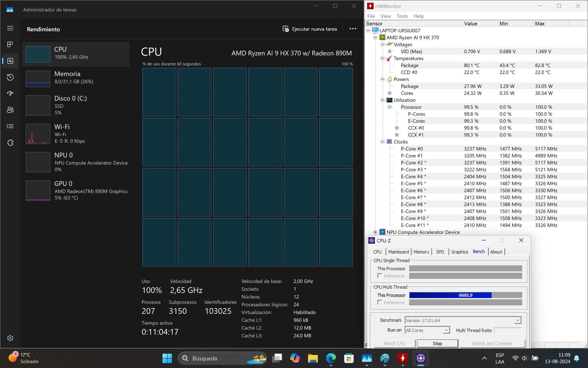This screenshot has height=368, width=588.
Task: Click the Windows Start button on taskbar
Action: [167, 358]
